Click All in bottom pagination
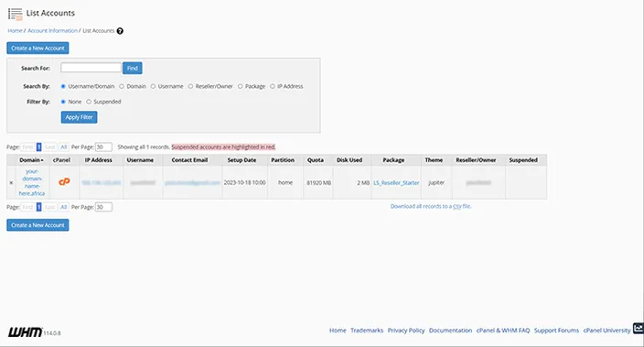This screenshot has width=644, height=347. [64, 207]
